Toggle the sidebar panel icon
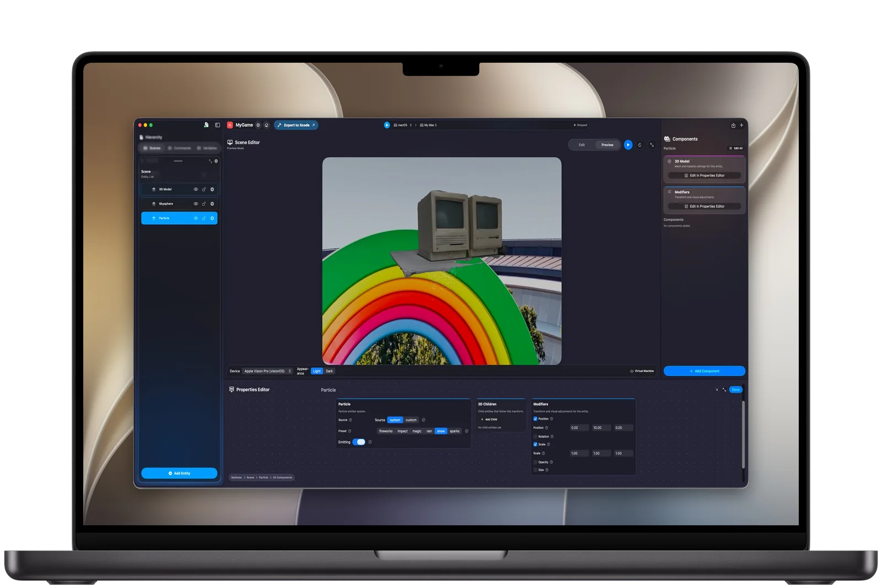This screenshot has height=588, width=882. tap(217, 125)
